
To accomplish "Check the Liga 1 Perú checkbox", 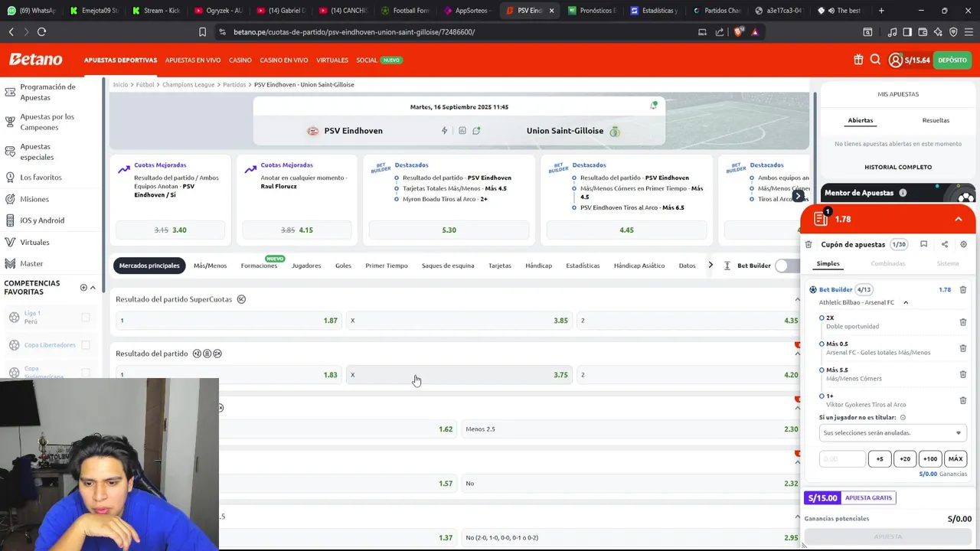I will coord(86,317).
